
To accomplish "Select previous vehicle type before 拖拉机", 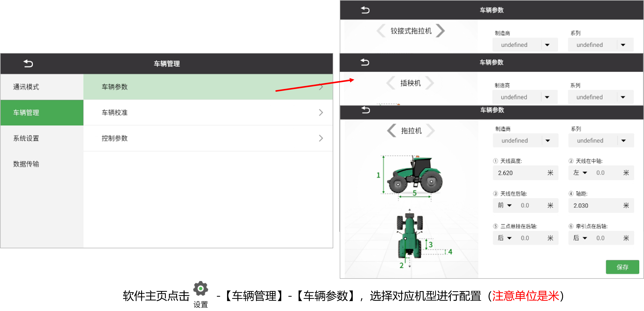I will pos(392,131).
